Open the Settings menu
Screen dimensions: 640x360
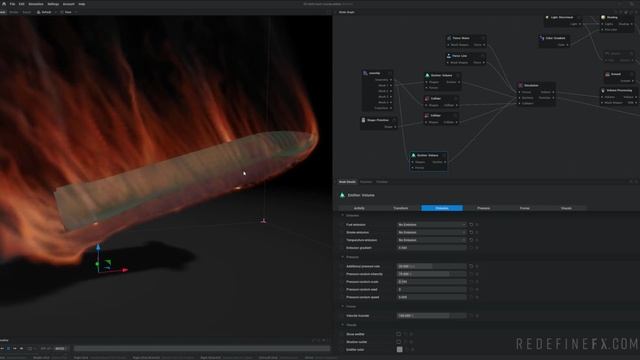point(53,4)
